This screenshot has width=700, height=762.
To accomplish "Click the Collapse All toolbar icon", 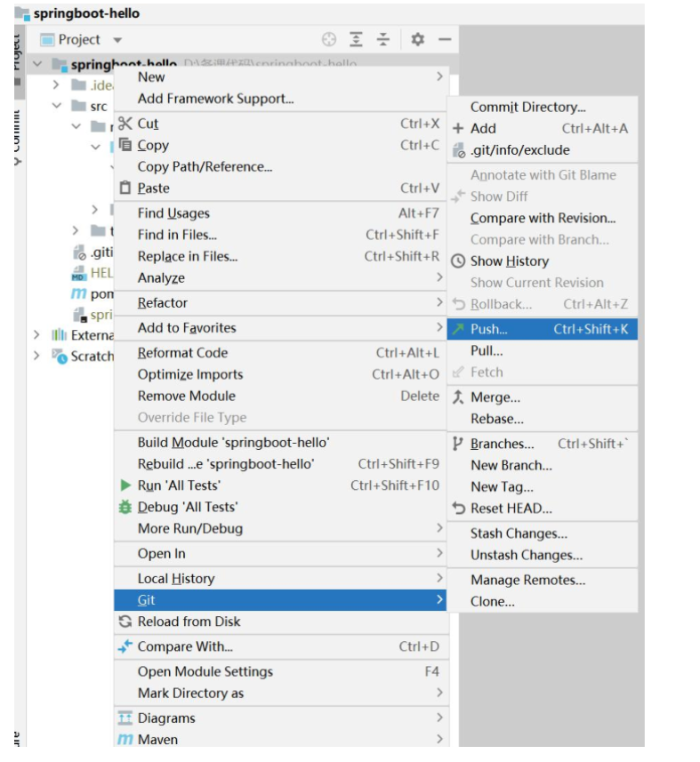I will 383,39.
